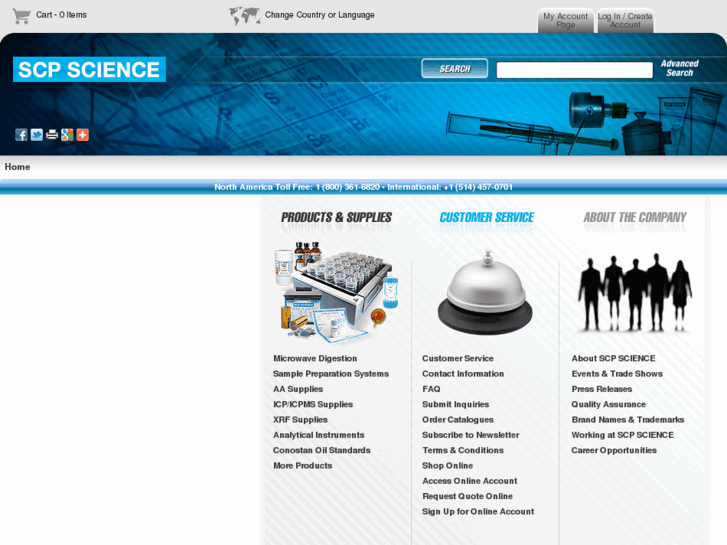
Task: Open Products & Supplies heading
Action: click(336, 218)
